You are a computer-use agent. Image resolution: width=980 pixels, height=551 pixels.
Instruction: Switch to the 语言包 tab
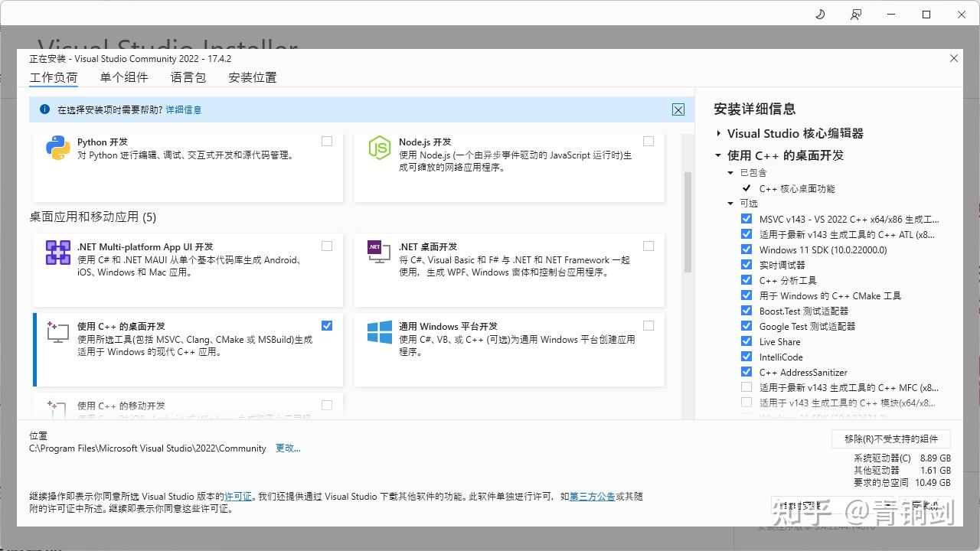[188, 77]
